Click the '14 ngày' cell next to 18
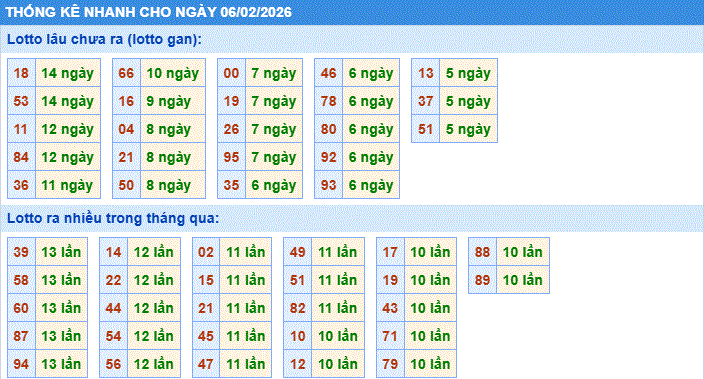The image size is (704, 379). tap(68, 73)
